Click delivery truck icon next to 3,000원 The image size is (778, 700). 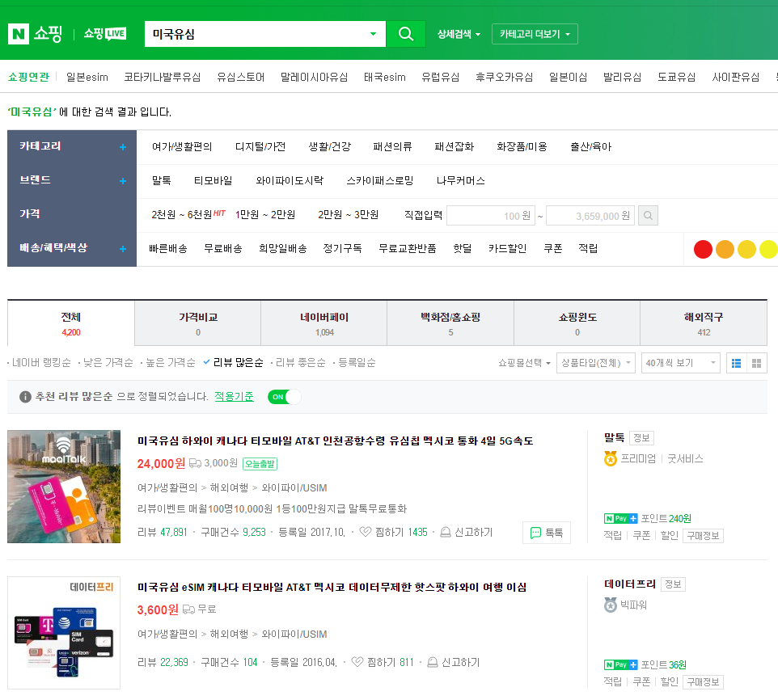[x=196, y=463]
